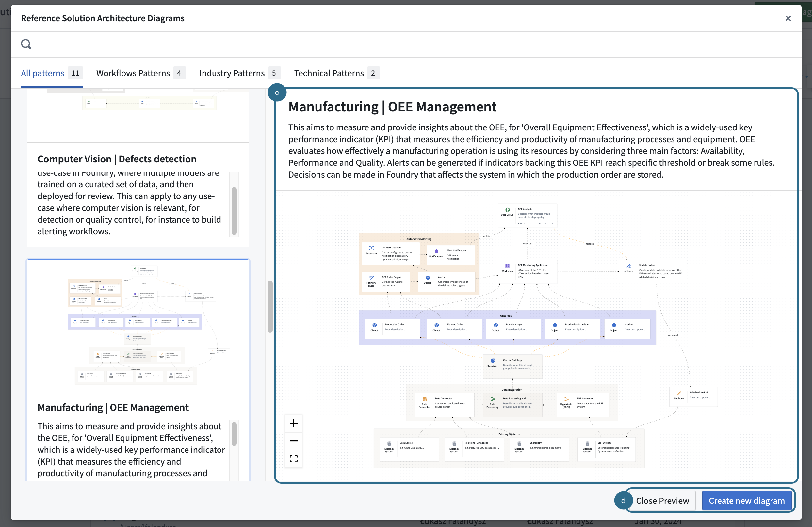Select the Manufacturing OEE Management card thumbnail

(x=138, y=325)
